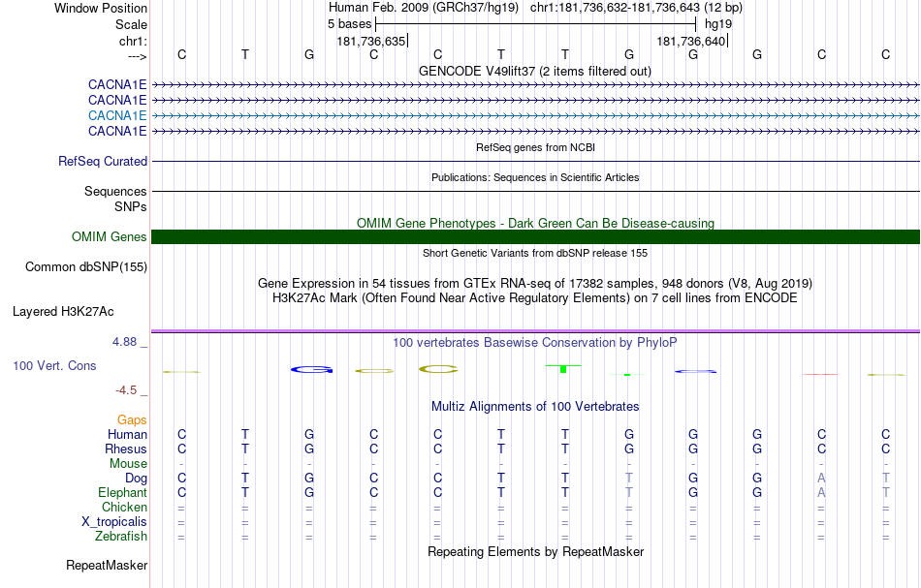Click the 100 Vert. Cons label

54,365
